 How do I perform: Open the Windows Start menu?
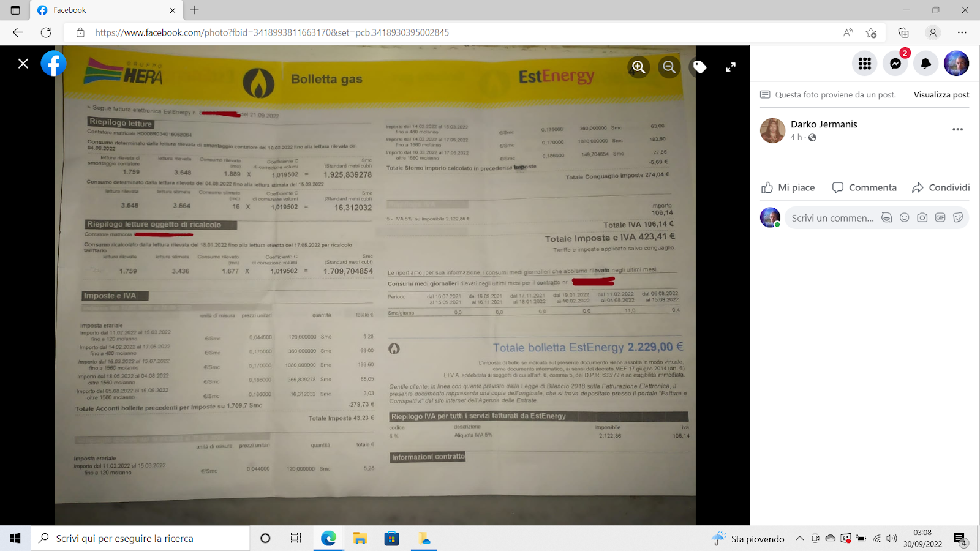point(15,538)
